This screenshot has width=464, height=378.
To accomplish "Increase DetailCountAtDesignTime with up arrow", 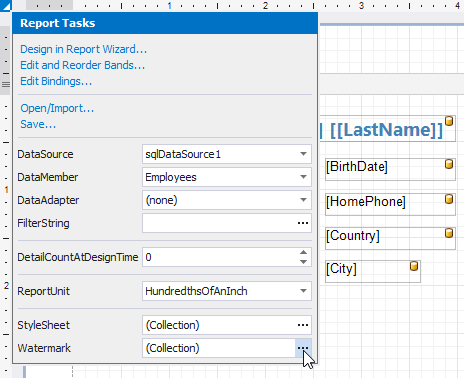I will click(x=303, y=253).
